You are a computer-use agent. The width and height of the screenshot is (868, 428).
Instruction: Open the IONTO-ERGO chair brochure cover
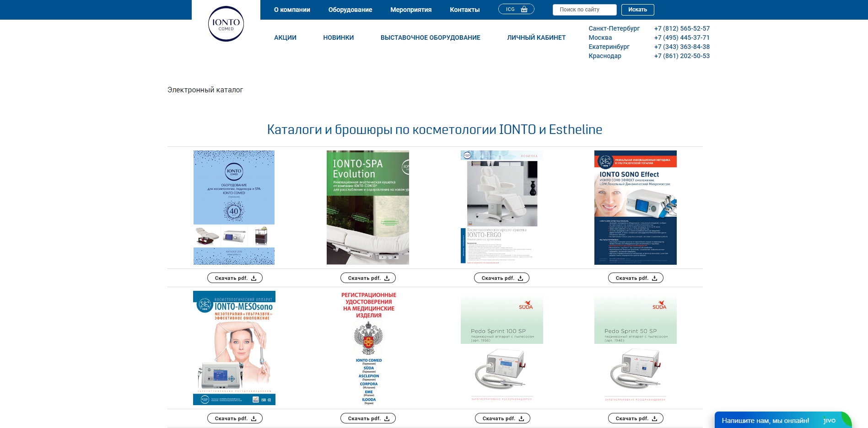(501, 208)
